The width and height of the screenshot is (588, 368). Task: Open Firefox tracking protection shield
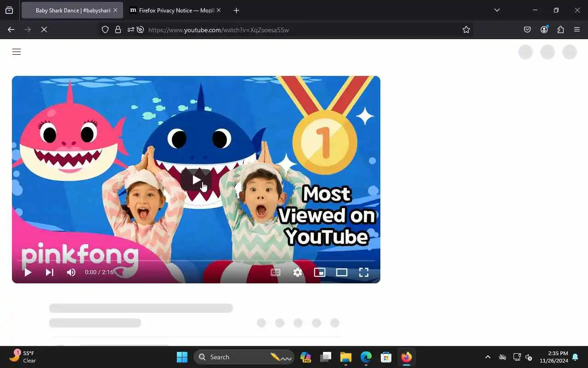coord(105,29)
